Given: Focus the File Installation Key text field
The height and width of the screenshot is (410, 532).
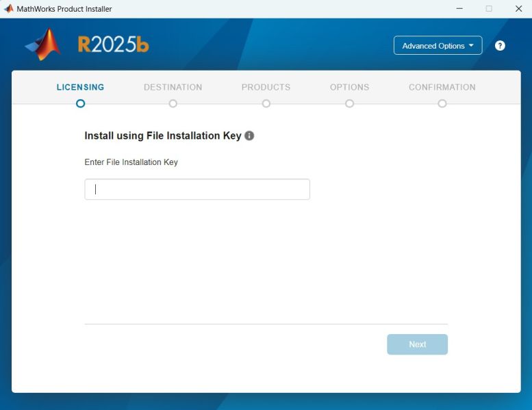Looking at the screenshot, I should (197, 190).
